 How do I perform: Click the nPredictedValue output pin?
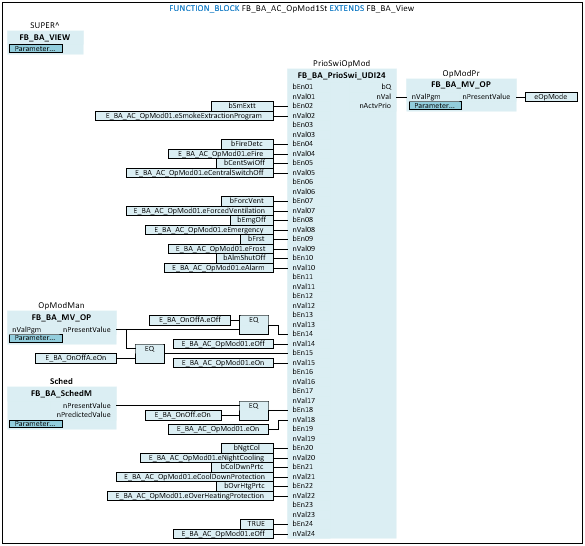84,415
